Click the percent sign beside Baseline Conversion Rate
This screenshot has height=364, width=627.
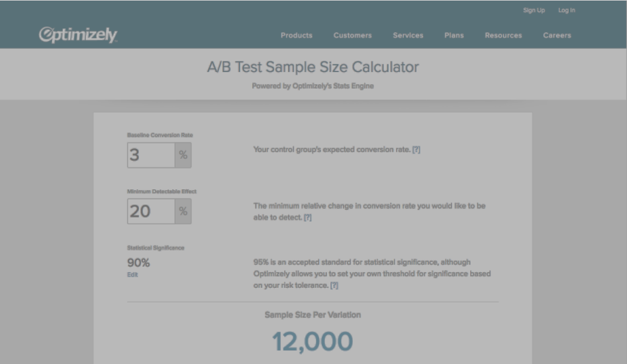[x=183, y=155]
